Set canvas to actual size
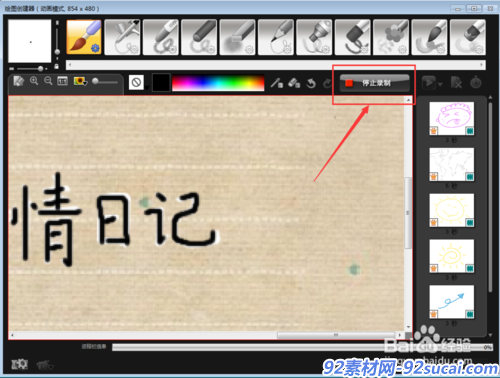This screenshot has height=378, width=500. pyautogui.click(x=62, y=81)
